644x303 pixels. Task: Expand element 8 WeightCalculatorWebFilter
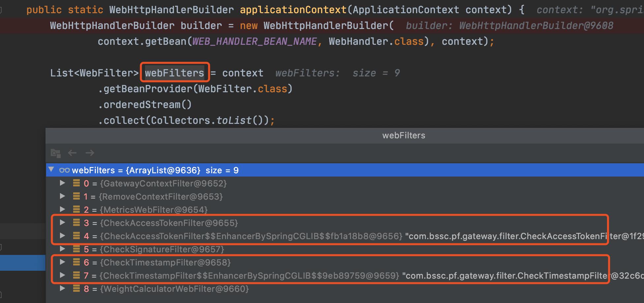click(x=62, y=289)
